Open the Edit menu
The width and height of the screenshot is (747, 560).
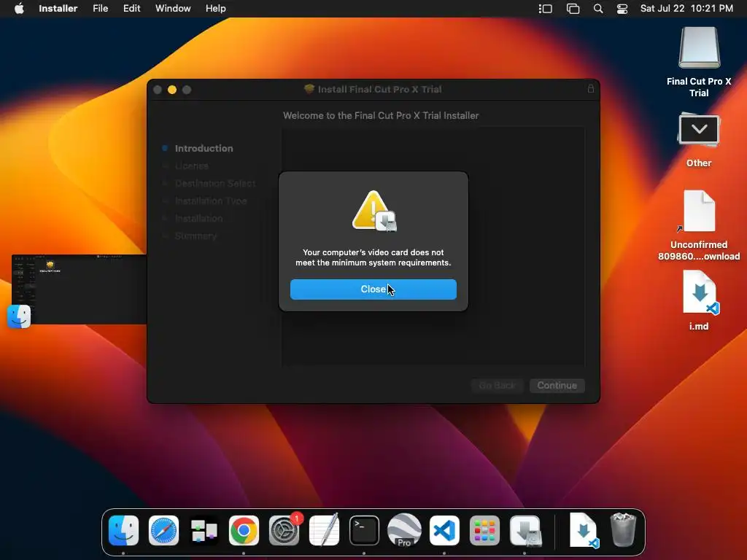coord(131,9)
